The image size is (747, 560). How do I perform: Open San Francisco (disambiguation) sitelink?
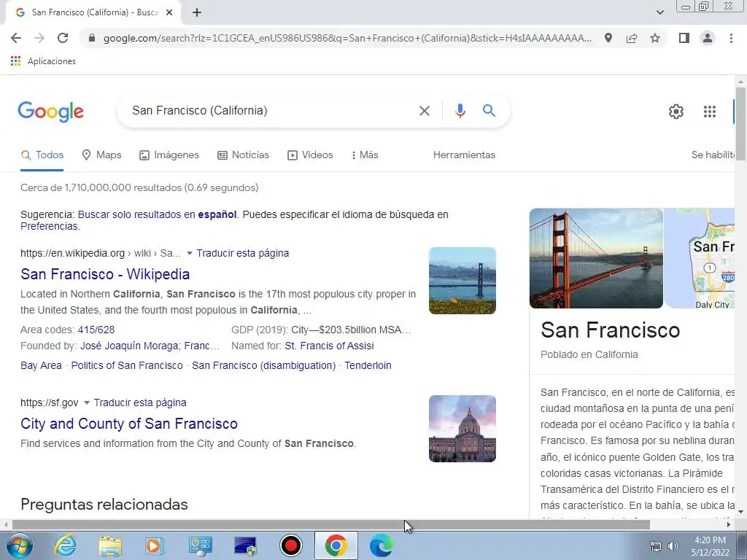(x=263, y=366)
